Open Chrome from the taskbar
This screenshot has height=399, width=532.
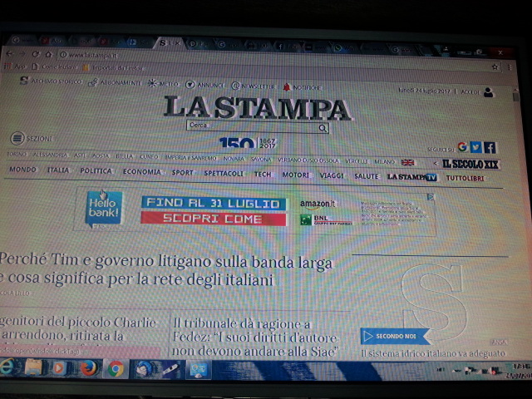[x=116, y=369]
